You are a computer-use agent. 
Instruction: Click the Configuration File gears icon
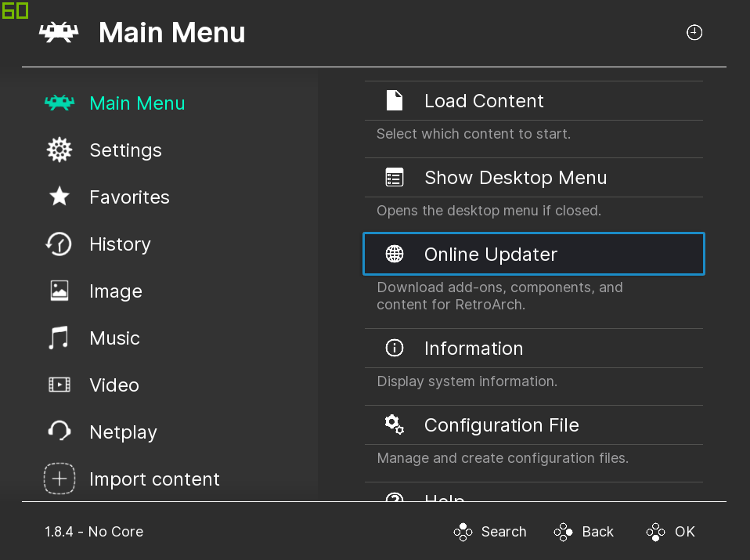point(395,425)
